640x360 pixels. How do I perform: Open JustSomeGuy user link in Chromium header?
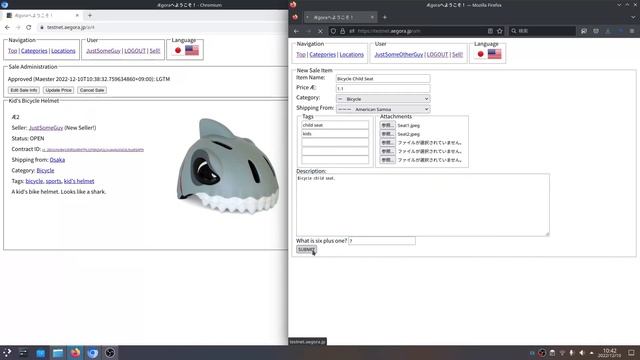[103, 51]
